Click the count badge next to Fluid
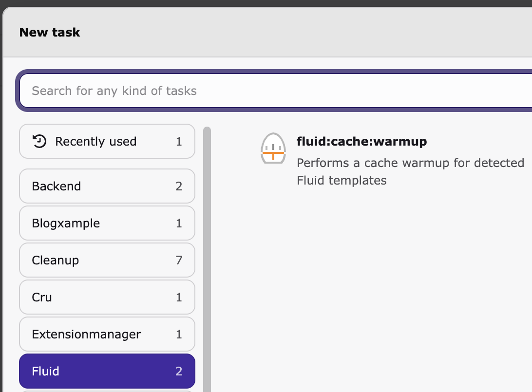532x392 pixels. [179, 371]
